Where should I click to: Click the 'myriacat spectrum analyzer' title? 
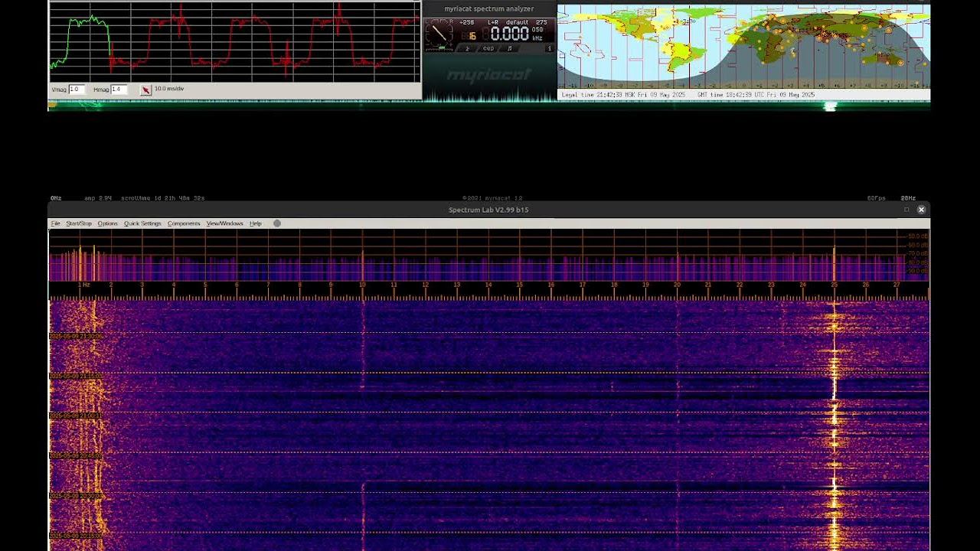tap(489, 9)
